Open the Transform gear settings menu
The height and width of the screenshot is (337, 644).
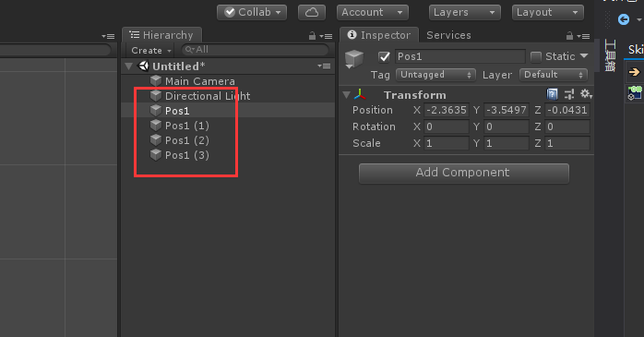click(586, 94)
